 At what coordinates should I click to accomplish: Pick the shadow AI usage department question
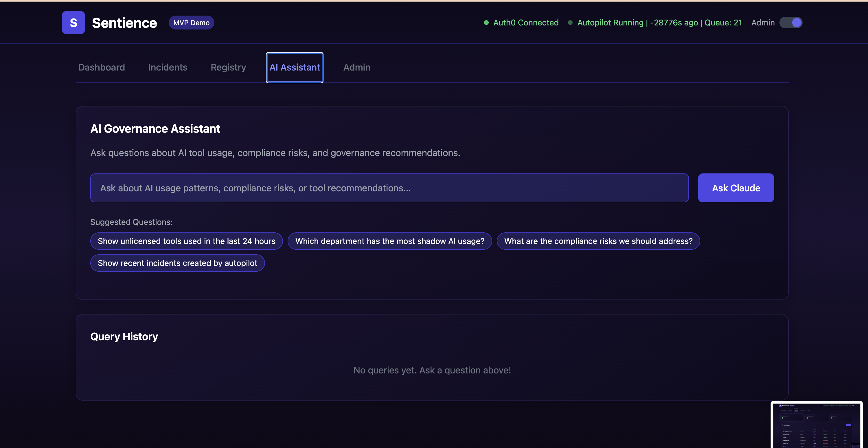click(x=389, y=241)
